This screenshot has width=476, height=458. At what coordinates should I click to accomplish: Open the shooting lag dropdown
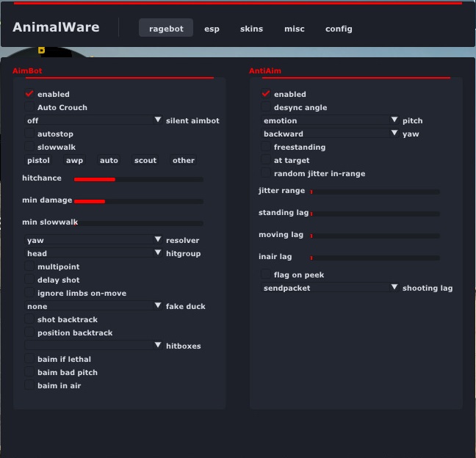coord(330,288)
